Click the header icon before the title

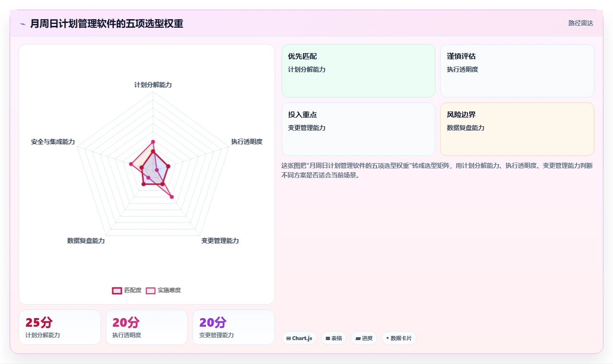(x=23, y=23)
